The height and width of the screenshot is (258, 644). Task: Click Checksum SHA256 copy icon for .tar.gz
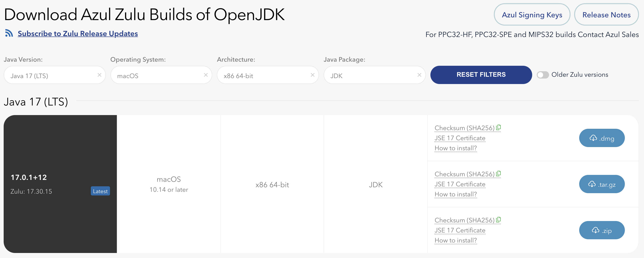point(499,173)
